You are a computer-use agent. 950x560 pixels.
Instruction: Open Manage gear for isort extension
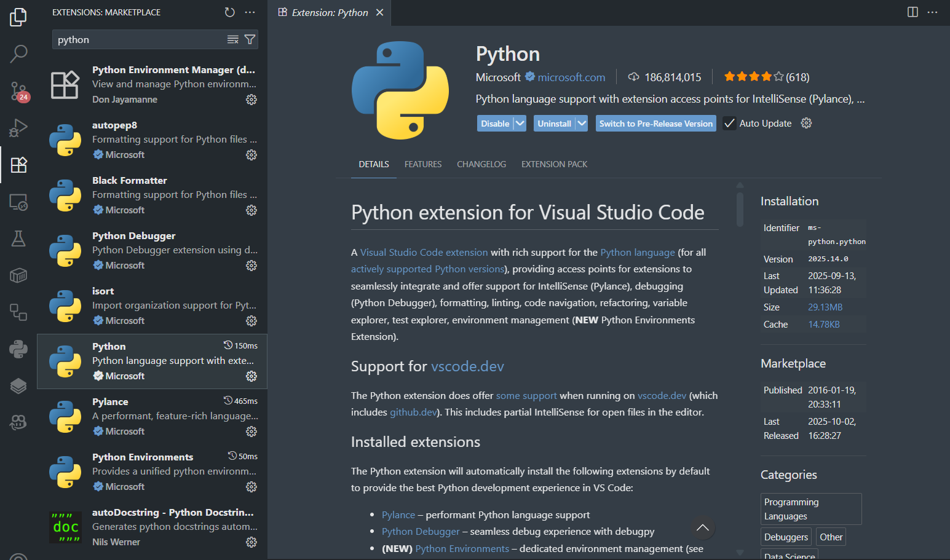(x=251, y=321)
